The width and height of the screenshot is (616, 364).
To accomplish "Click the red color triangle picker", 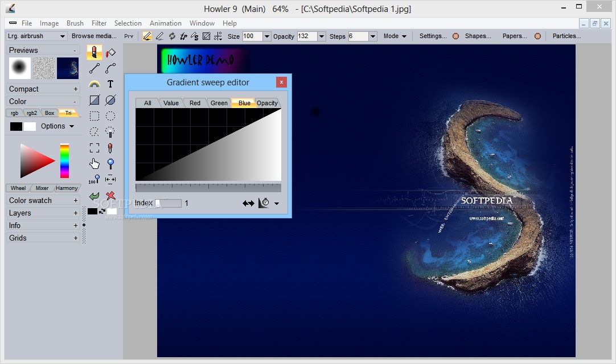I will click(38, 161).
